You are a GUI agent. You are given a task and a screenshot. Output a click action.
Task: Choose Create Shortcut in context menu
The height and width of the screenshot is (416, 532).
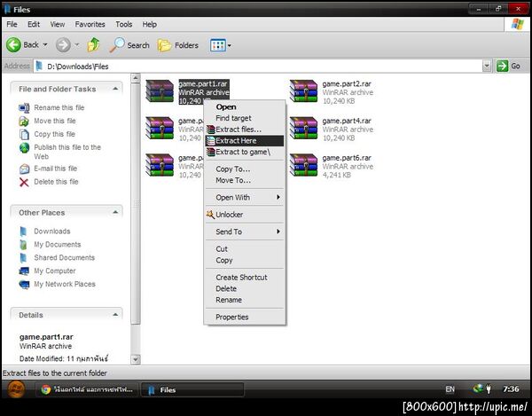[x=245, y=278]
